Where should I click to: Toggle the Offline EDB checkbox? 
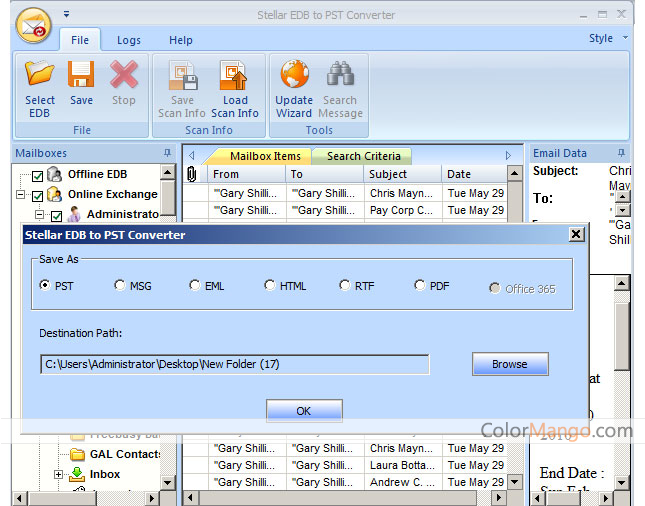coord(38,175)
